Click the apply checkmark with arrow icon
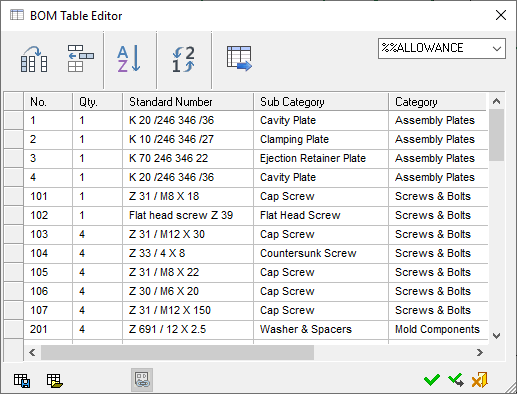This screenshot has height=394, width=517. [x=456, y=380]
